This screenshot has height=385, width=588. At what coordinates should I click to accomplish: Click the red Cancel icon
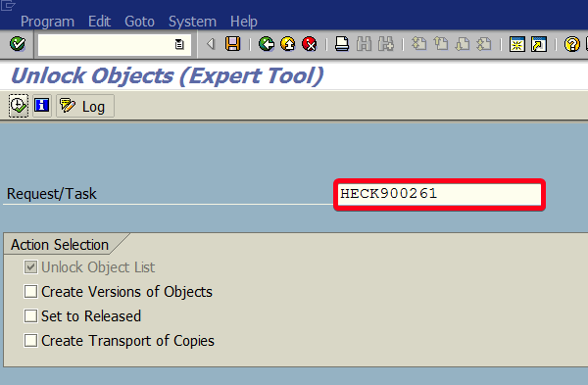310,44
